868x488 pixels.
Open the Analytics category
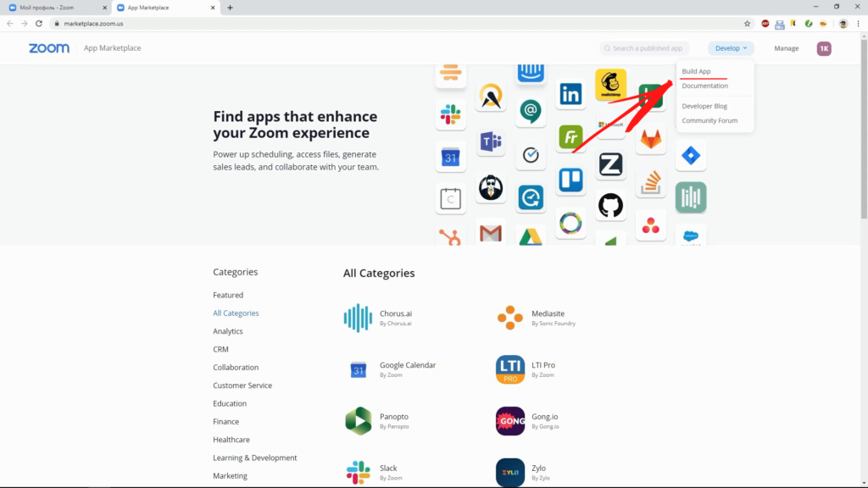click(228, 331)
